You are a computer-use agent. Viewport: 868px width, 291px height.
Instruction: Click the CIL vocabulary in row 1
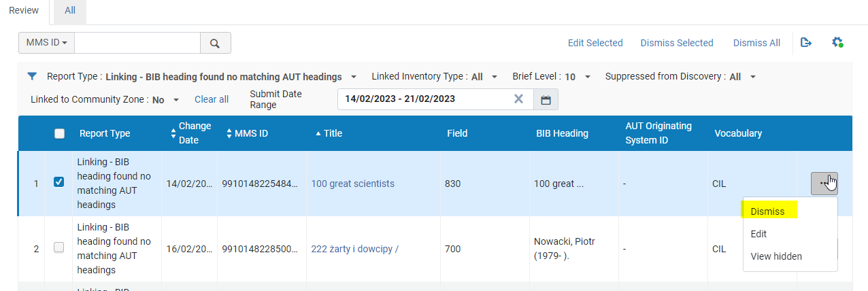[719, 184]
